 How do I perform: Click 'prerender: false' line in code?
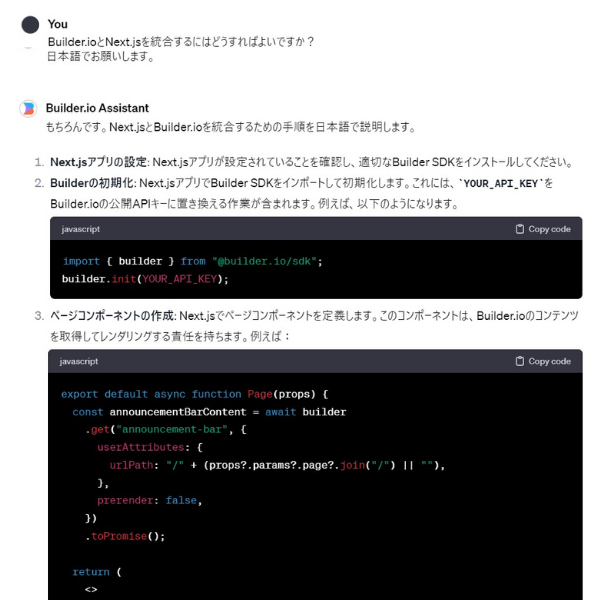pos(149,501)
